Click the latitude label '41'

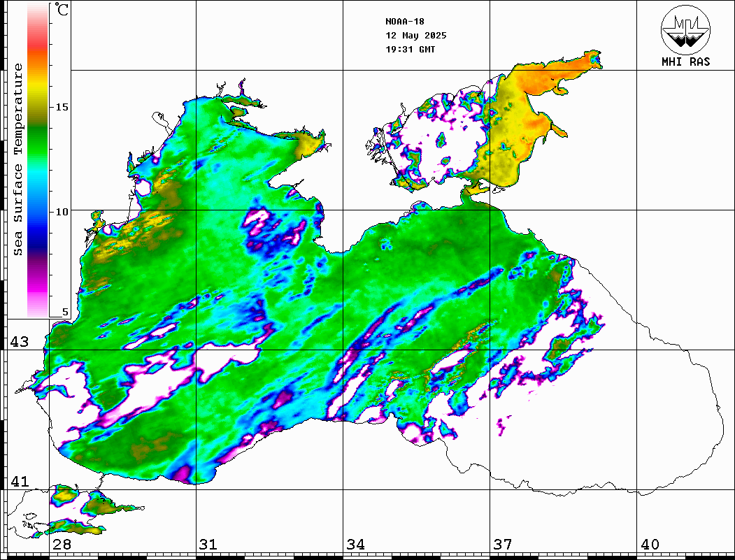point(20,482)
